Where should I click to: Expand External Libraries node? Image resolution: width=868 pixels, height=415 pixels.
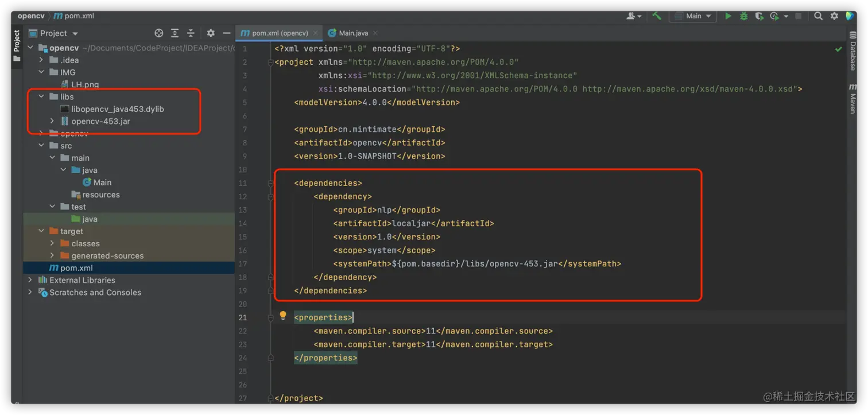[30, 280]
